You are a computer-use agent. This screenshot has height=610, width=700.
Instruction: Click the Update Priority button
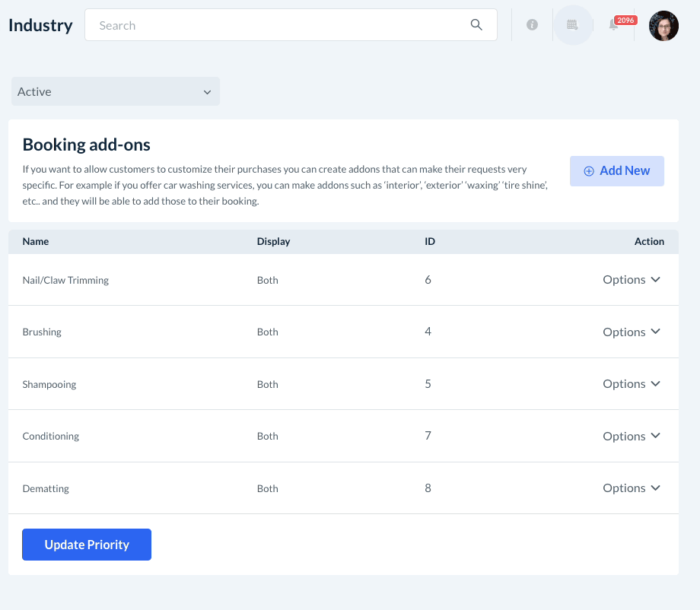(87, 545)
